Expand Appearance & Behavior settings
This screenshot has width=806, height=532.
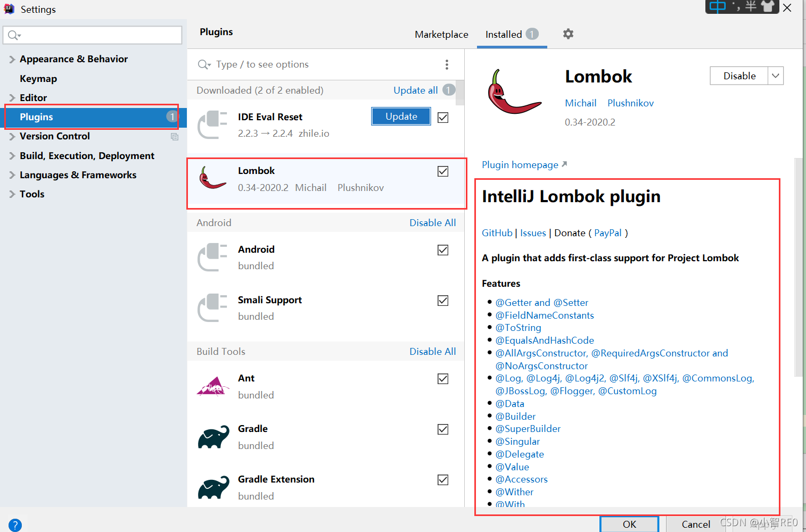click(12, 60)
